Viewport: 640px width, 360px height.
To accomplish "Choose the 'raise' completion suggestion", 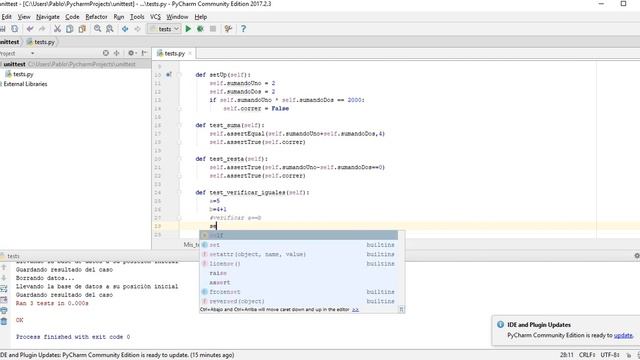I will (x=298, y=273).
